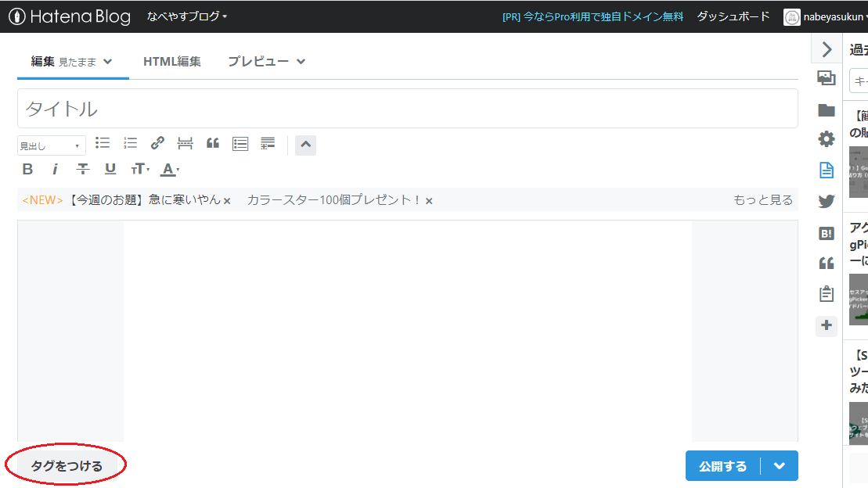Click the plus icon to add sidebar tools

click(826, 326)
